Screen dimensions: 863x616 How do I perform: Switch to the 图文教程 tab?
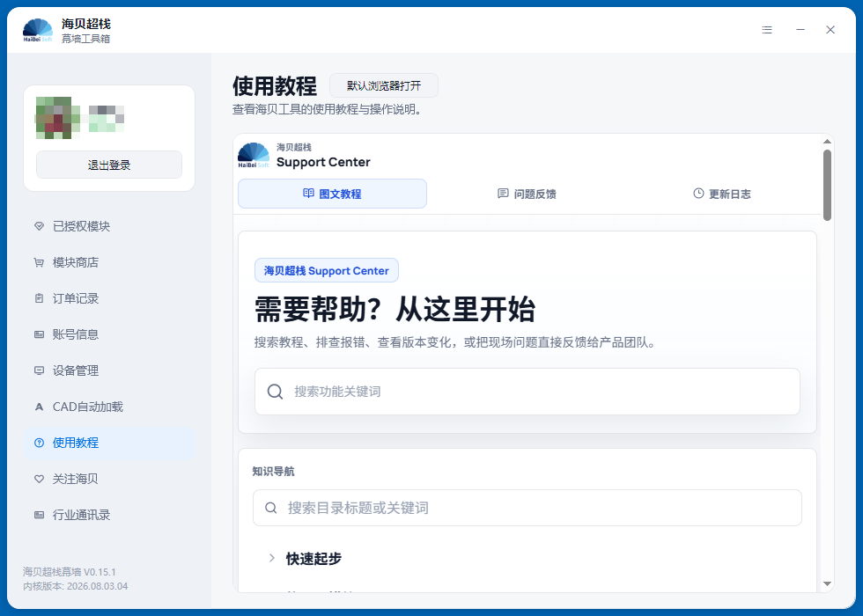[333, 194]
